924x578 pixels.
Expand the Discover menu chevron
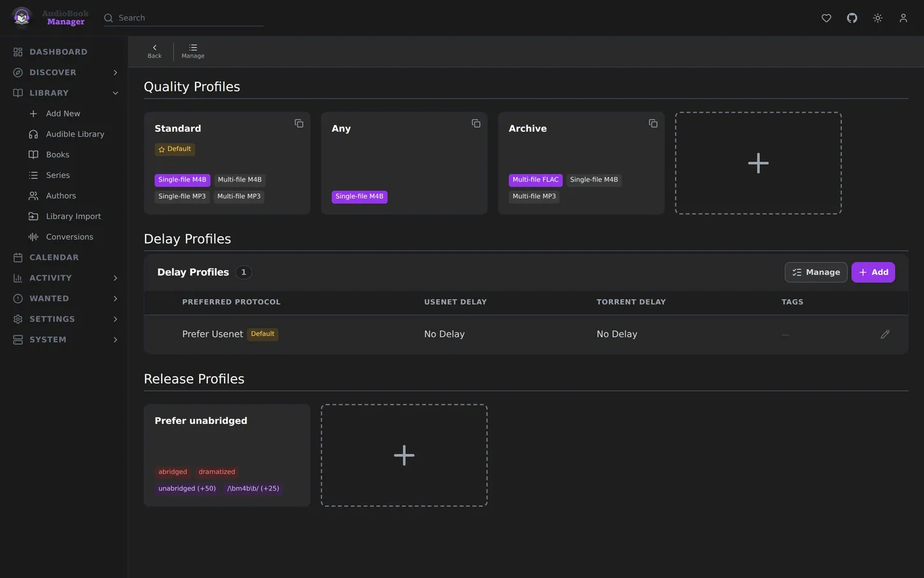[116, 73]
